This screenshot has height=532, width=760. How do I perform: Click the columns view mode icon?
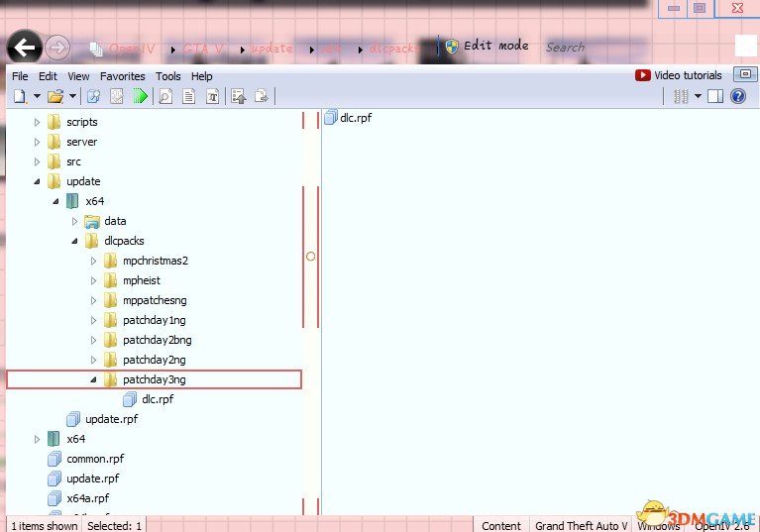(x=681, y=96)
